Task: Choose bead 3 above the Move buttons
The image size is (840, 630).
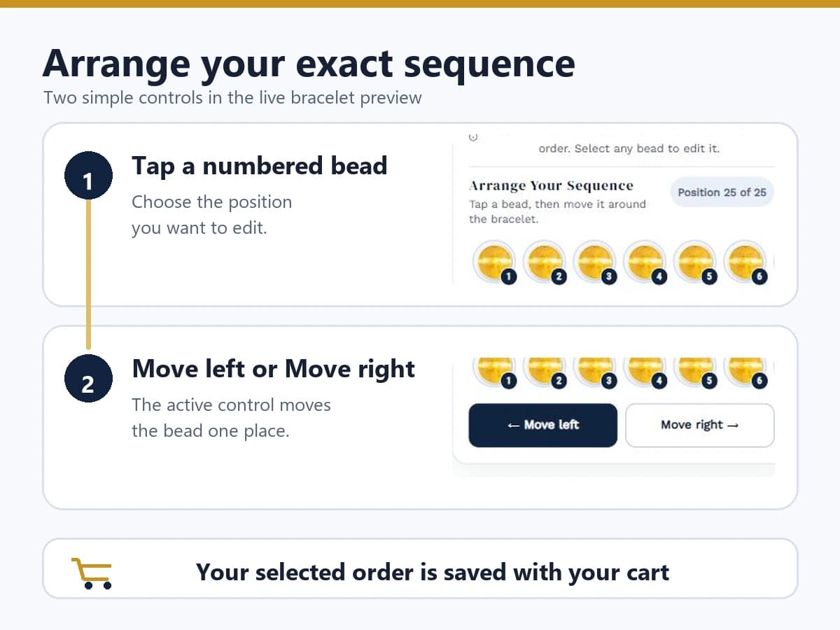Action: click(x=594, y=372)
